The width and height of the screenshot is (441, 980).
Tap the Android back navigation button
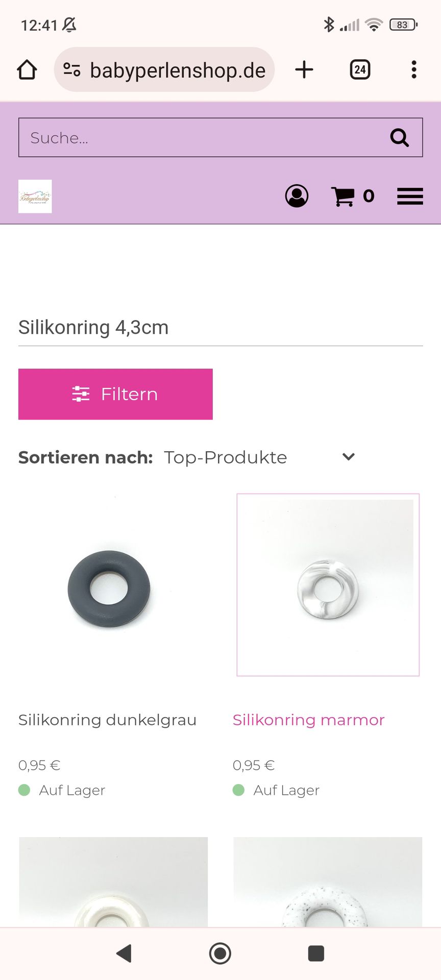pyautogui.click(x=124, y=953)
